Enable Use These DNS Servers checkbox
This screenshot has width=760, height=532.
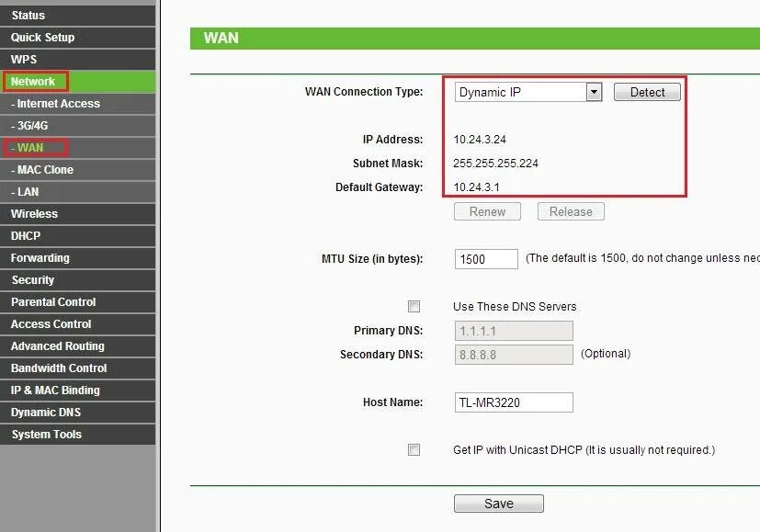[x=414, y=306]
